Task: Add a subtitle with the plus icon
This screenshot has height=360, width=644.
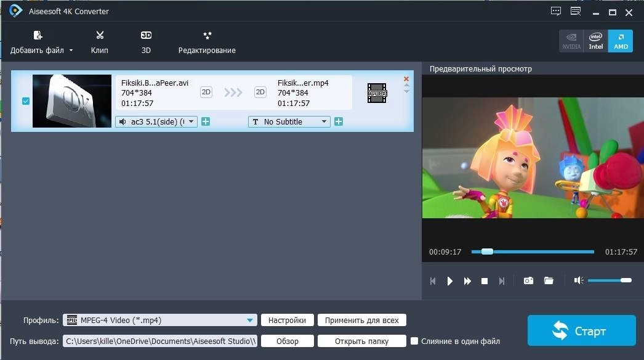Action: click(339, 122)
